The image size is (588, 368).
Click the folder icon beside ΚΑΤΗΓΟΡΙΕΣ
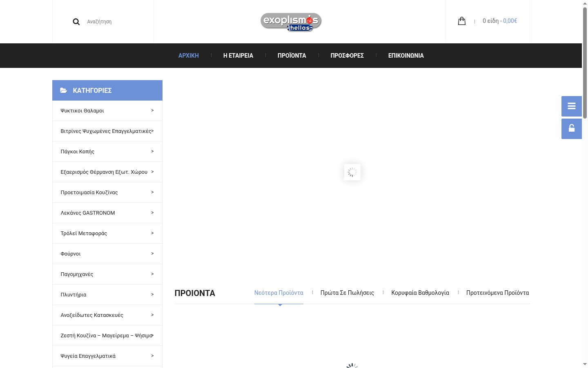click(x=64, y=90)
